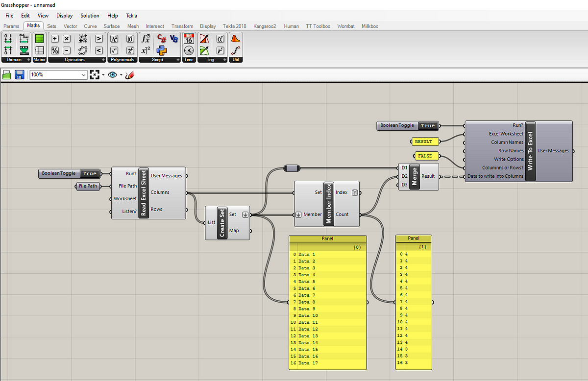The width and height of the screenshot is (588, 381).
Task: Add a VB Script component
Action: [x=174, y=38]
